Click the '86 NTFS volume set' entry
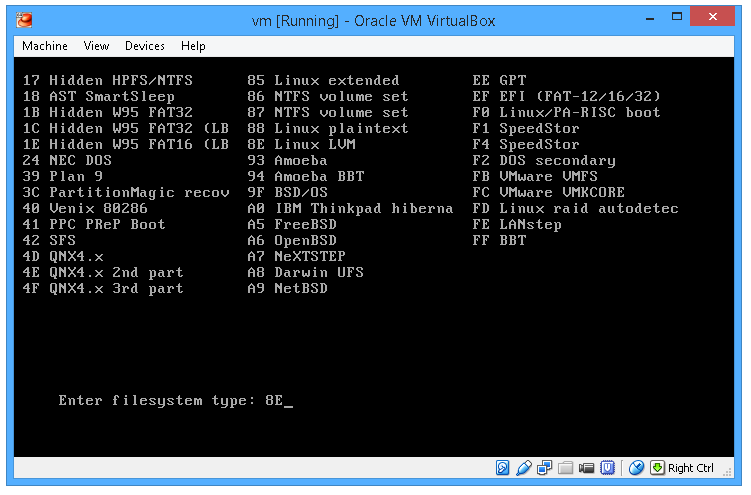Image resolution: width=751 pixels, height=495 pixels. (328, 96)
